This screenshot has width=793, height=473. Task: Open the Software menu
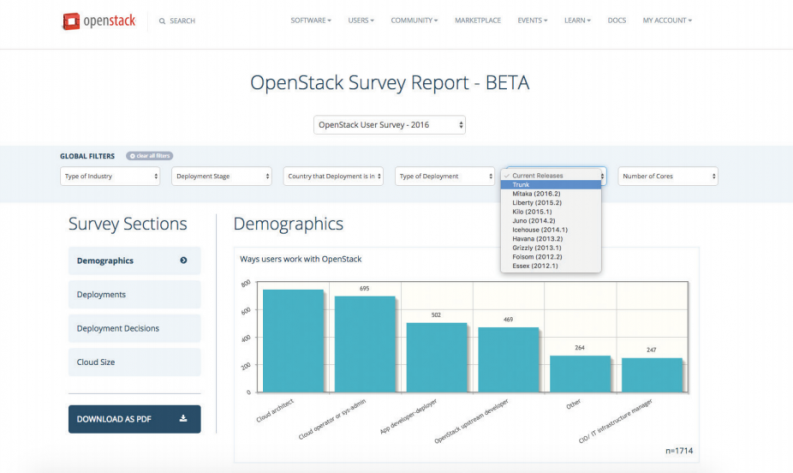pyautogui.click(x=311, y=20)
